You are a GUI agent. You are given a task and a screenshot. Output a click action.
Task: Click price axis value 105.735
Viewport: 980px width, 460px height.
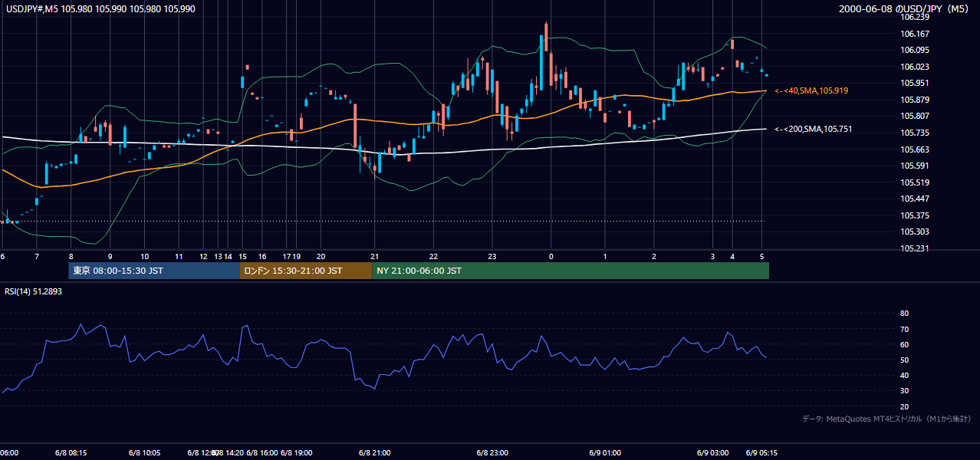coord(915,133)
